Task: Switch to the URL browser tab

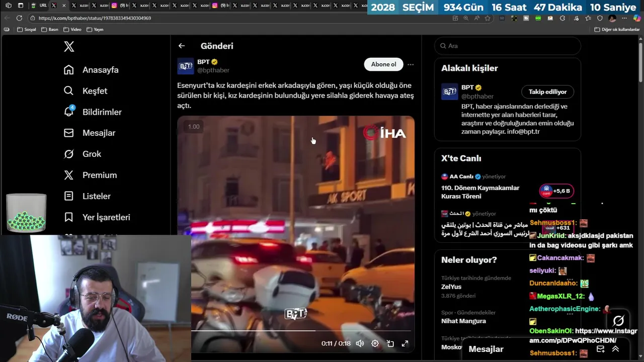Action: (x=39, y=6)
